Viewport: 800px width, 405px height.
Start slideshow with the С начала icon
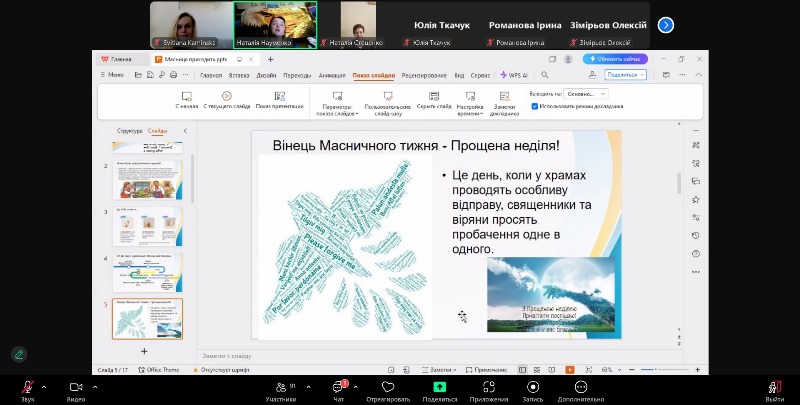pyautogui.click(x=186, y=97)
